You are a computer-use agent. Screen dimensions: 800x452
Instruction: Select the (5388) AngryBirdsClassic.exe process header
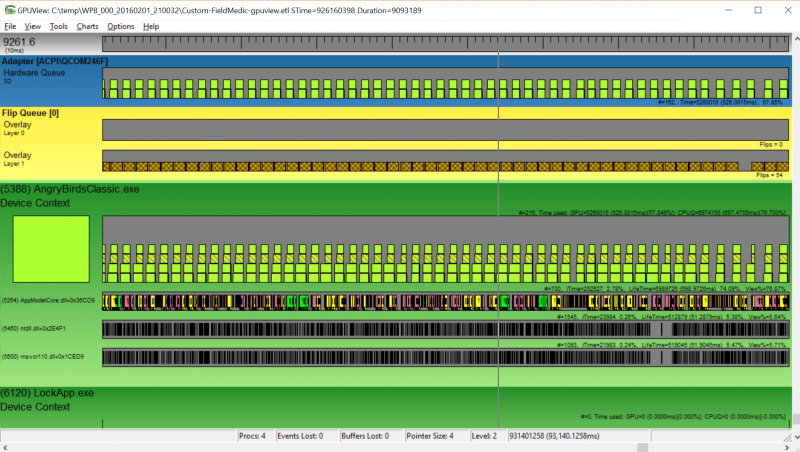[70, 189]
